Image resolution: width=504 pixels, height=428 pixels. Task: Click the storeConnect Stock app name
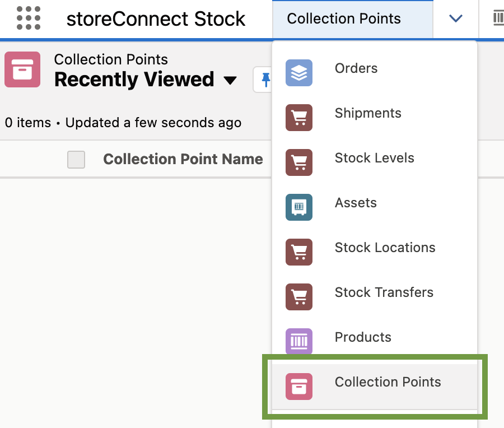[x=156, y=18]
